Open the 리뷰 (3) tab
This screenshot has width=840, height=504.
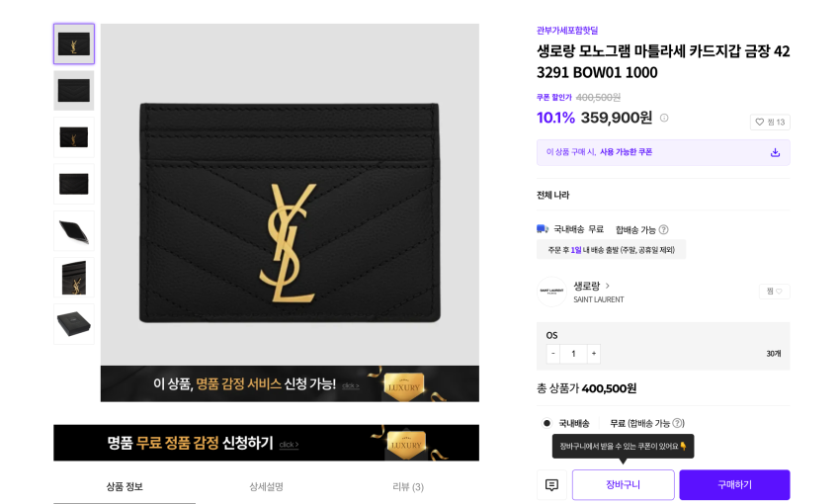pyautogui.click(x=408, y=487)
